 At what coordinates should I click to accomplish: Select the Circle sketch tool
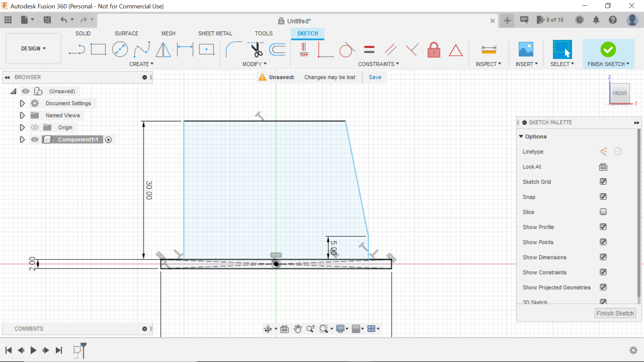pyautogui.click(x=119, y=49)
